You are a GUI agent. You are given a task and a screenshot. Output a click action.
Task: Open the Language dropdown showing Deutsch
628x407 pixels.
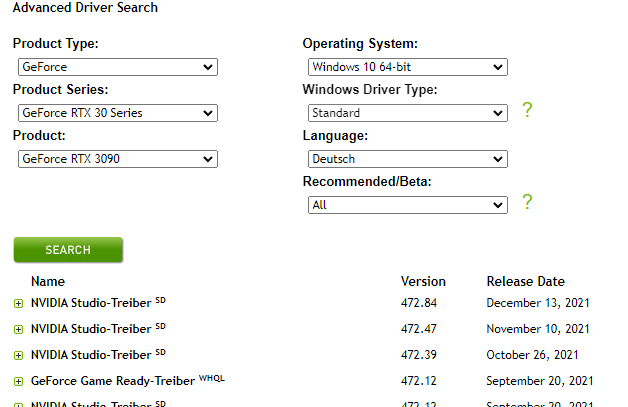pyautogui.click(x=408, y=159)
